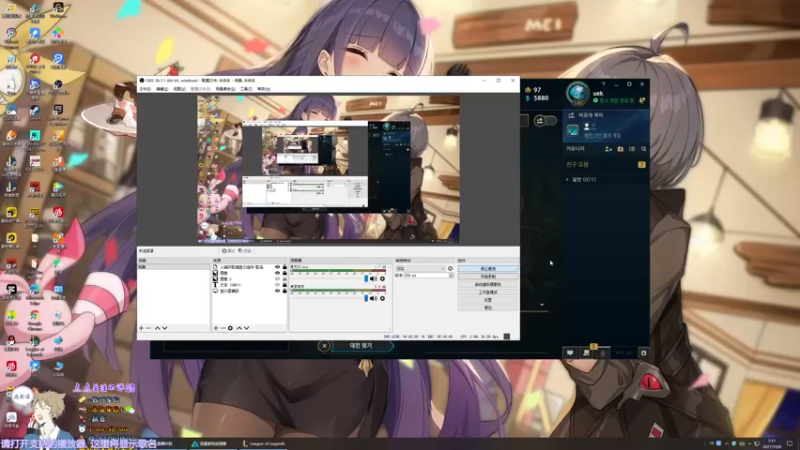Screen dimensions: 800x450
Task: Open 滤镜 filters in source toolbar
Action: pyautogui.click(x=245, y=251)
